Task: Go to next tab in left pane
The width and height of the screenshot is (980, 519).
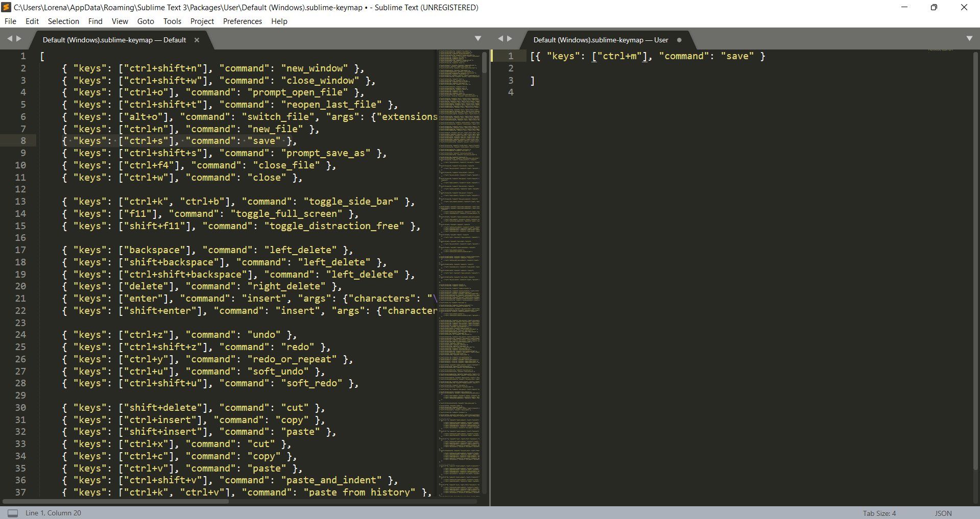Action: [x=19, y=39]
